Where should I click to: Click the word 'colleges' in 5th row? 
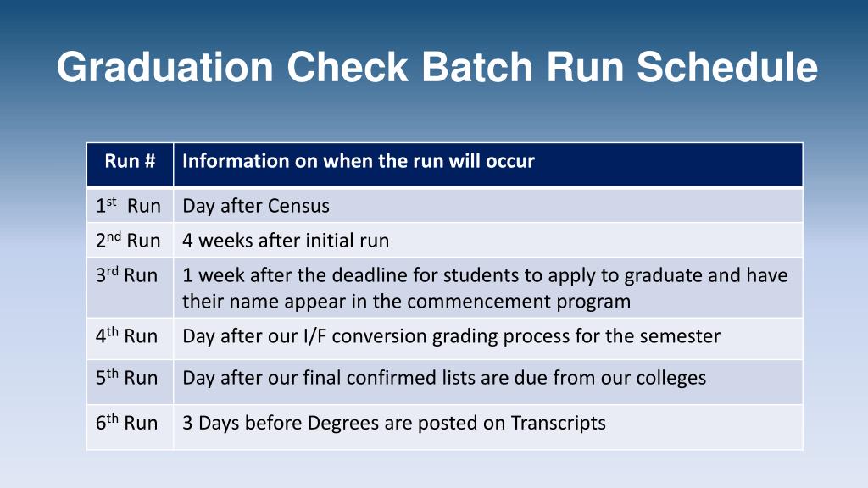671,378
